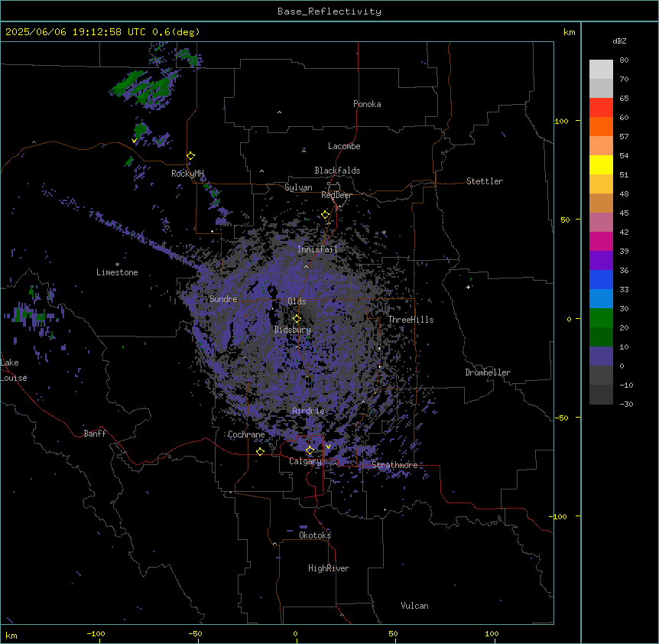The image size is (659, 644).
Task: Click the dBZ legend heading
Action: point(619,41)
